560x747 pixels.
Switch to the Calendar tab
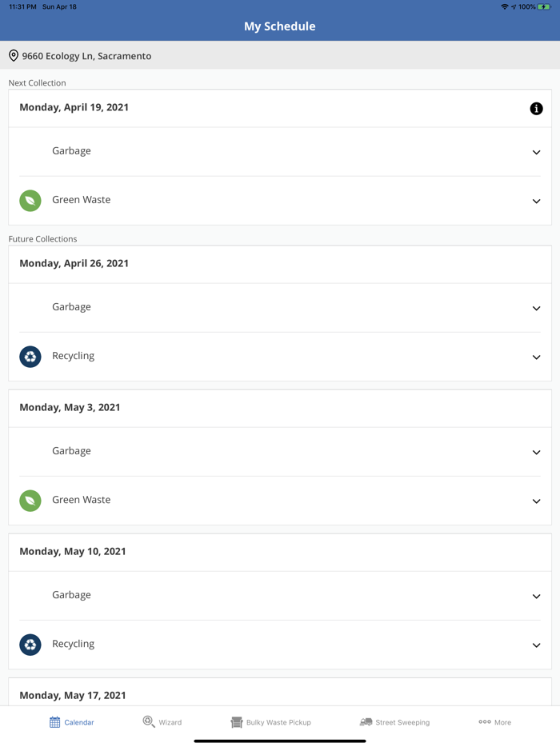point(72,722)
